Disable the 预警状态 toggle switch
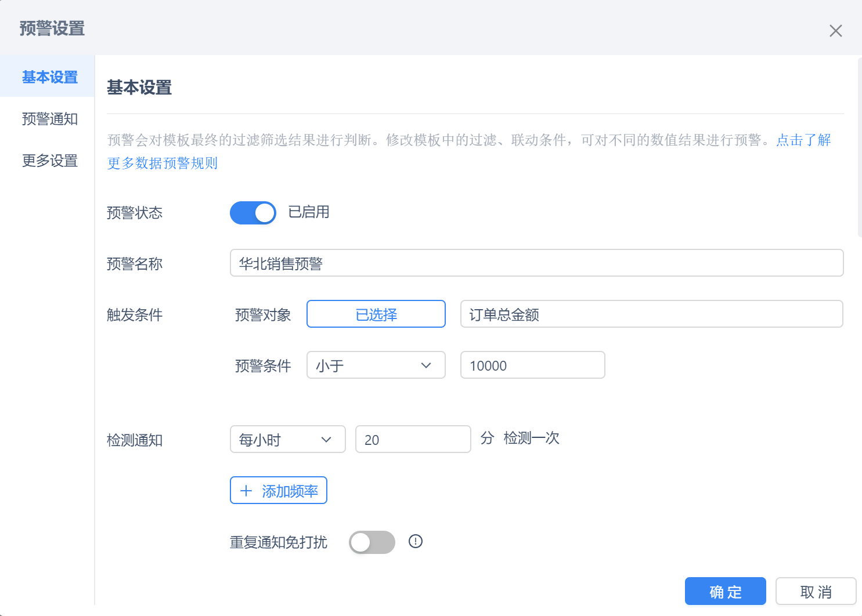The image size is (862, 616). (253, 213)
